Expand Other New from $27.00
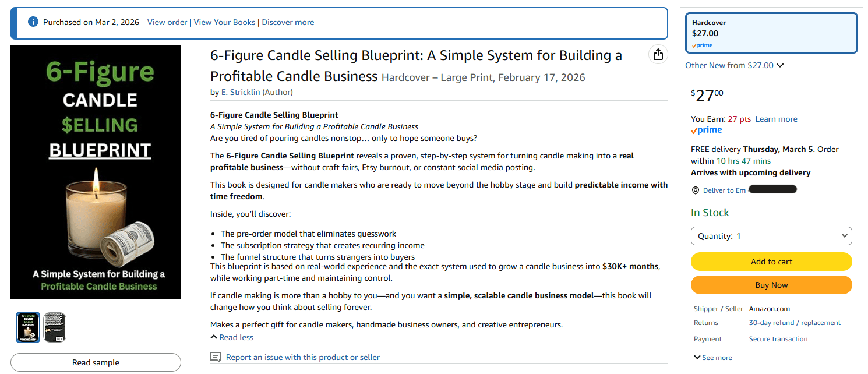 [734, 65]
